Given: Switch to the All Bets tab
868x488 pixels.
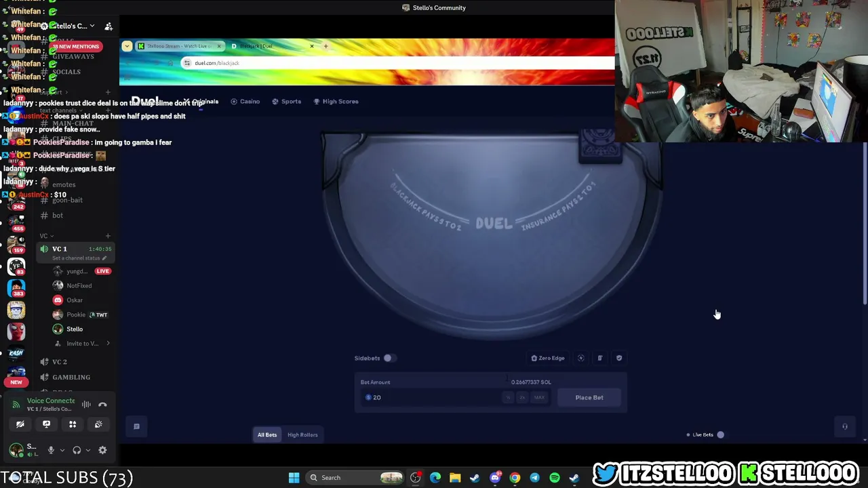Looking at the screenshot, I should coord(267,434).
